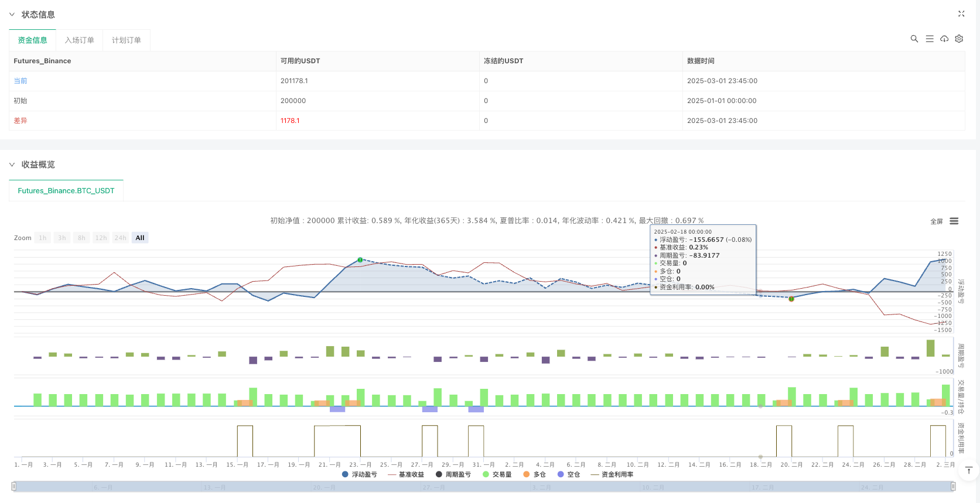Click the cloud download icon
Image resolution: width=980 pixels, height=503 pixels.
(x=944, y=39)
